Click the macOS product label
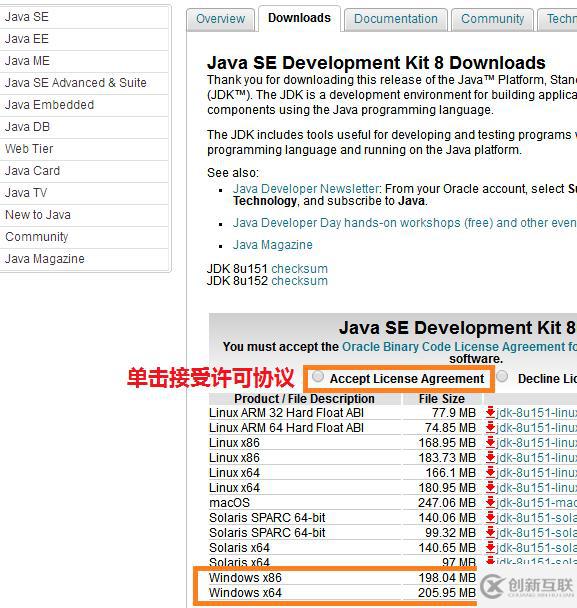 [229, 503]
